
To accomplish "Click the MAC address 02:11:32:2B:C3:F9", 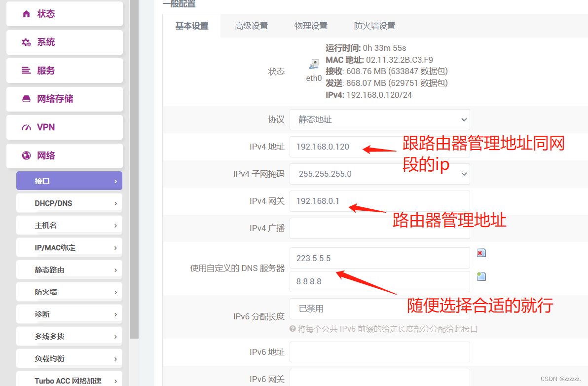I will click(x=400, y=60).
